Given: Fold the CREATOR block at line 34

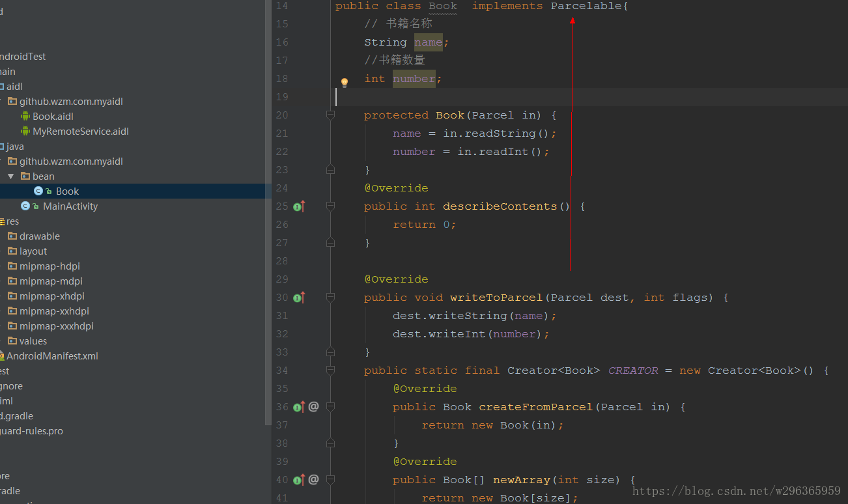Looking at the screenshot, I should tap(330, 371).
